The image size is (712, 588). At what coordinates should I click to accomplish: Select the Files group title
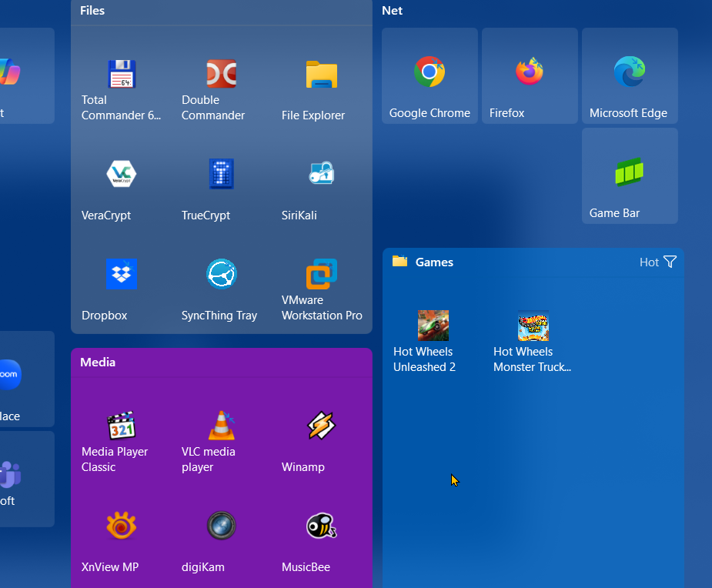pos(92,11)
